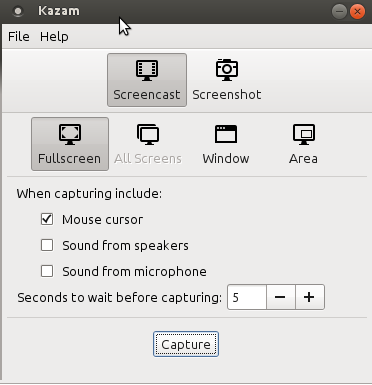Close the Kazam window
This screenshot has height=385, width=372.
pos(357,12)
